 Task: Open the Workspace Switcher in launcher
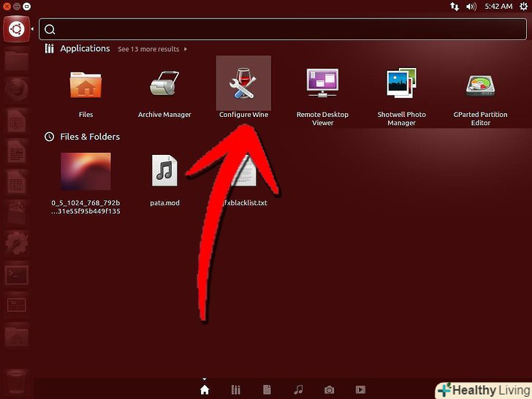click(16, 305)
